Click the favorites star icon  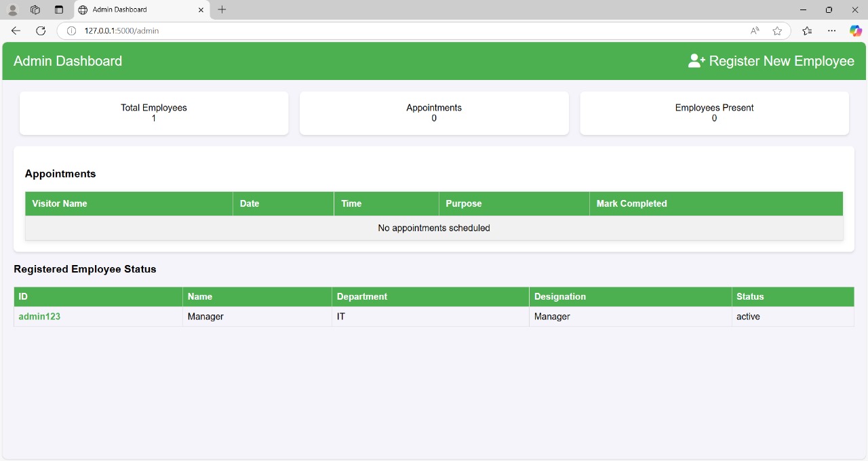(x=777, y=31)
